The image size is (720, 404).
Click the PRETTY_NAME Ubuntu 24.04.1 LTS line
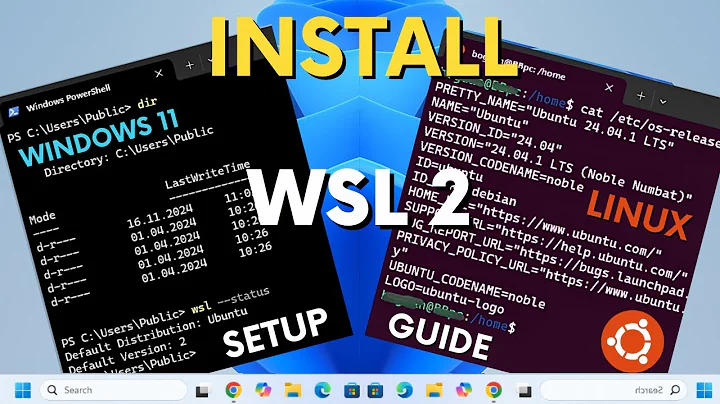point(555,116)
